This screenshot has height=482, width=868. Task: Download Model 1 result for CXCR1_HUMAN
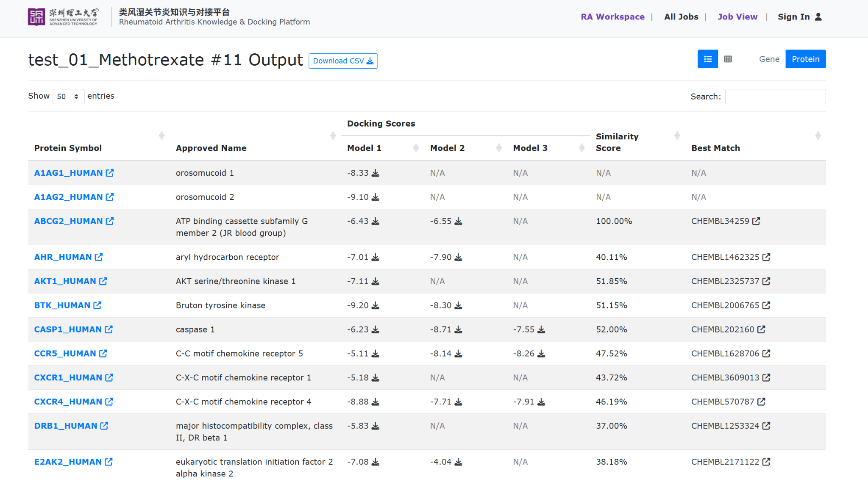[376, 378]
